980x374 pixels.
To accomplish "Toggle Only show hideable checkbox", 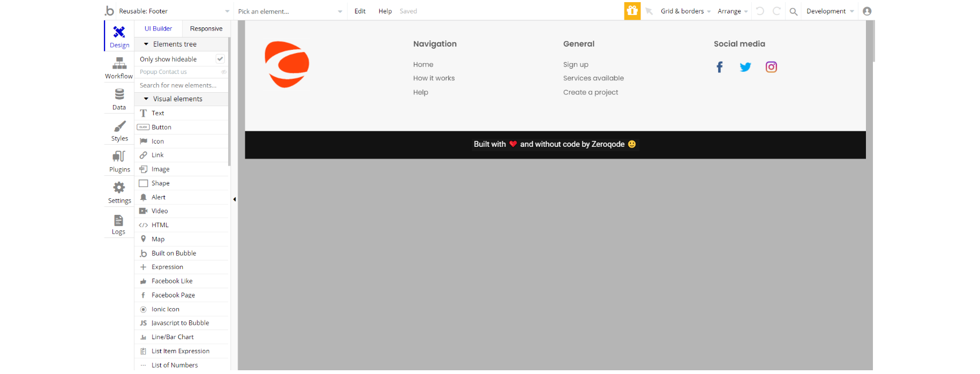I will (220, 59).
